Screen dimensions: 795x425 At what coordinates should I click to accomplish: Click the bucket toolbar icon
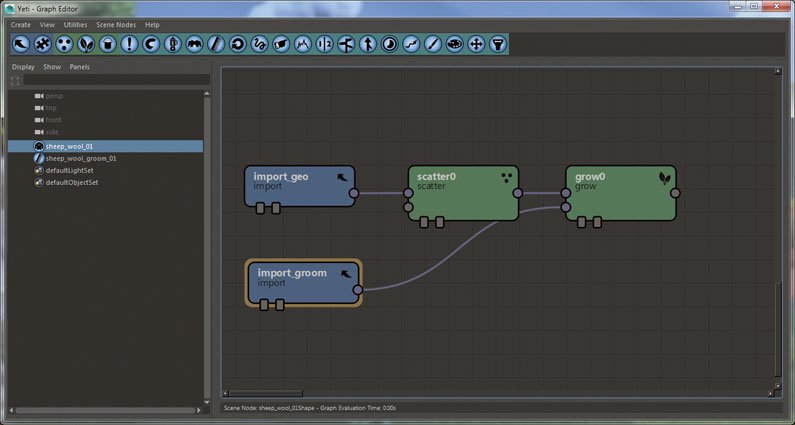click(107, 44)
